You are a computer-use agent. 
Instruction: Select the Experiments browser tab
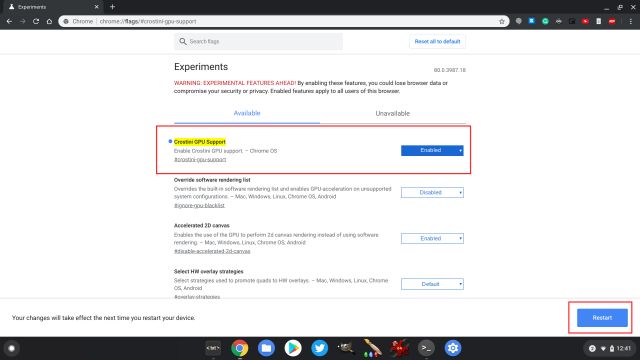coord(53,7)
